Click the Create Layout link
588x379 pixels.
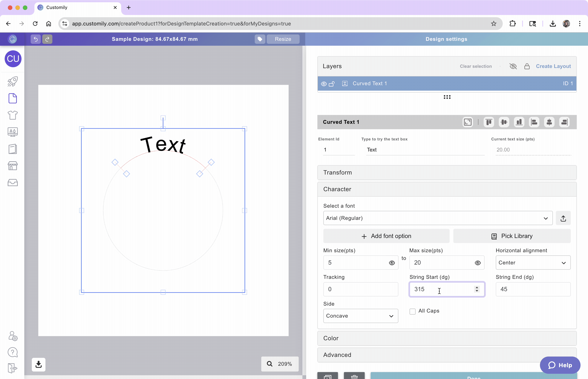click(553, 66)
